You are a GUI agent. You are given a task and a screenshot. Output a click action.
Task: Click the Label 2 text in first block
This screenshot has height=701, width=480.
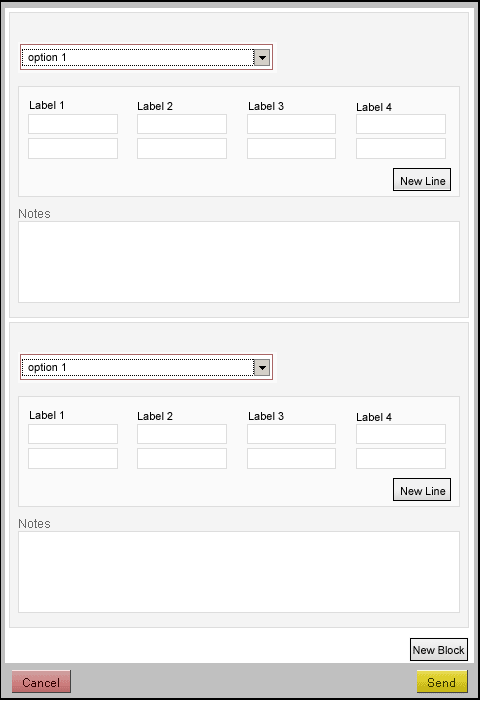pyautogui.click(x=155, y=106)
